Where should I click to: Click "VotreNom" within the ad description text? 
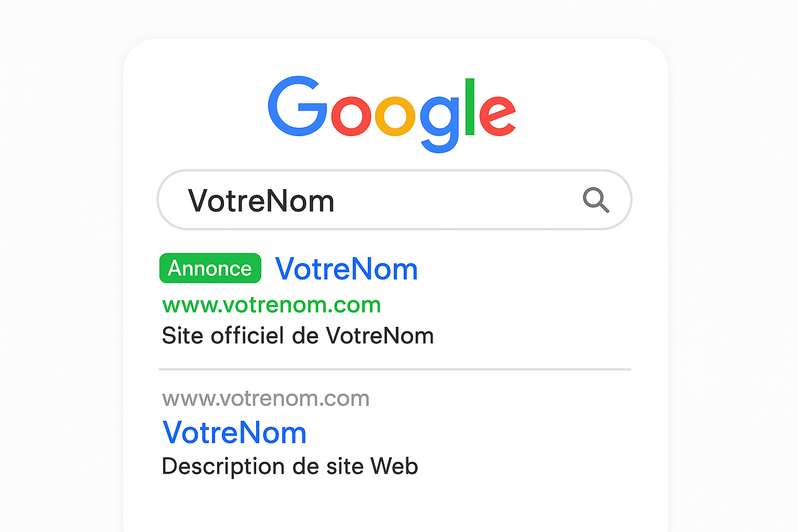(x=380, y=336)
